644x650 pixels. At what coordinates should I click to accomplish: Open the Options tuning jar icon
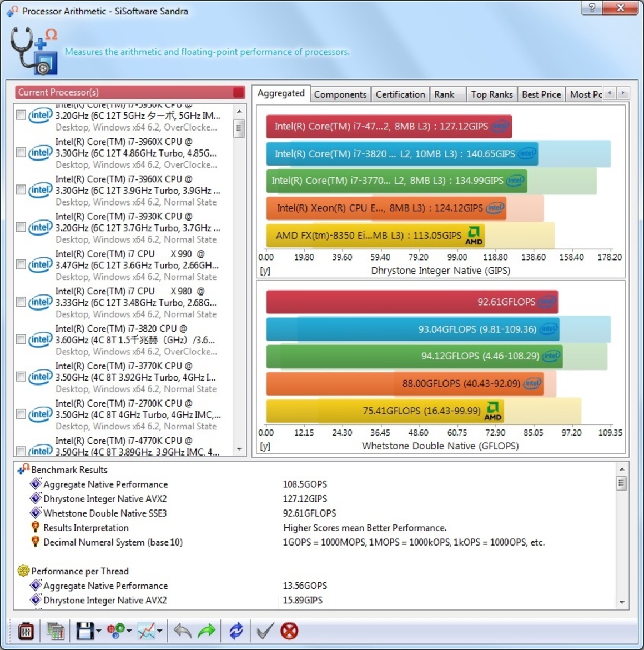point(26,631)
